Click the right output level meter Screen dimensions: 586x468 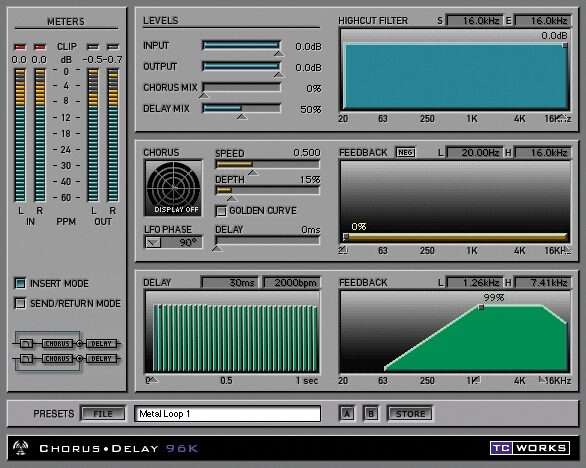[x=112, y=135]
